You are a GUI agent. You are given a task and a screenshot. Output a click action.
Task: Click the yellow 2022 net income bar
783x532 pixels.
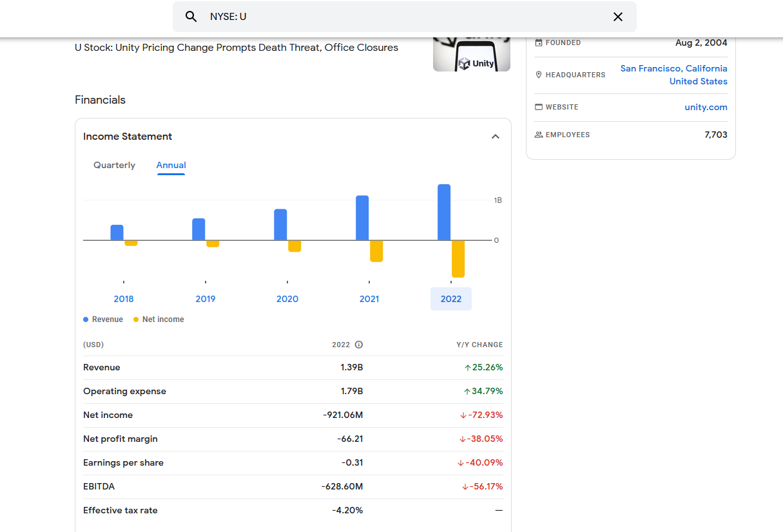tap(458, 259)
